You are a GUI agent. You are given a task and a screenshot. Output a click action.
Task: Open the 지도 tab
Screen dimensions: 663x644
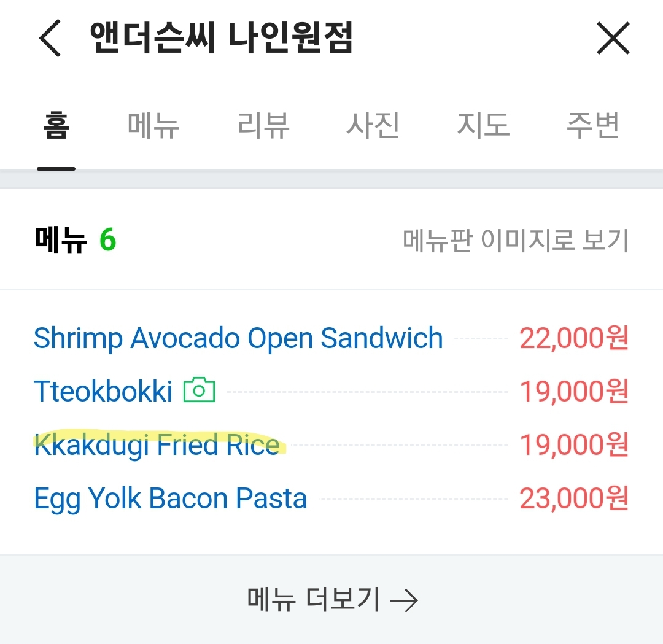(x=483, y=126)
